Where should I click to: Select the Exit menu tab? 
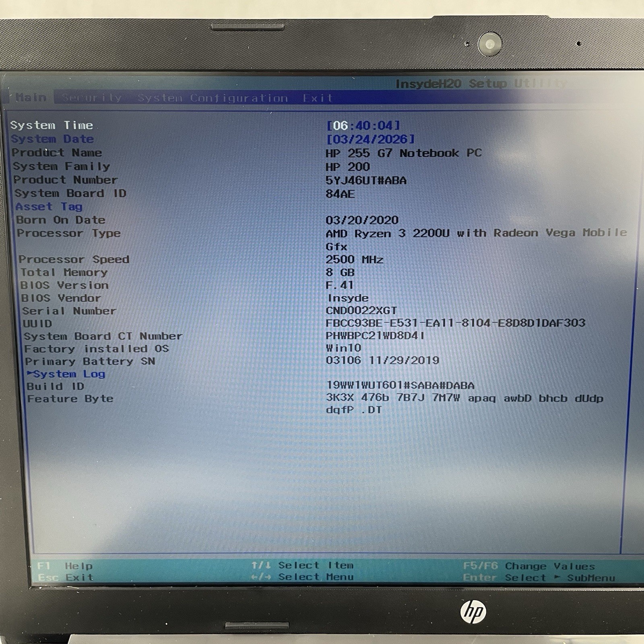point(318,98)
